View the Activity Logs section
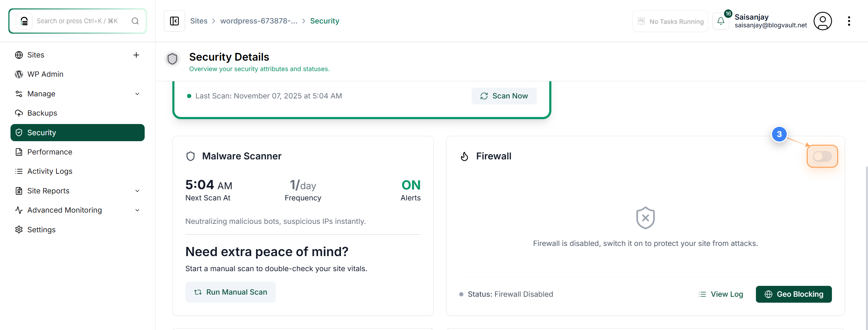The image size is (868, 330). pyautogui.click(x=50, y=171)
